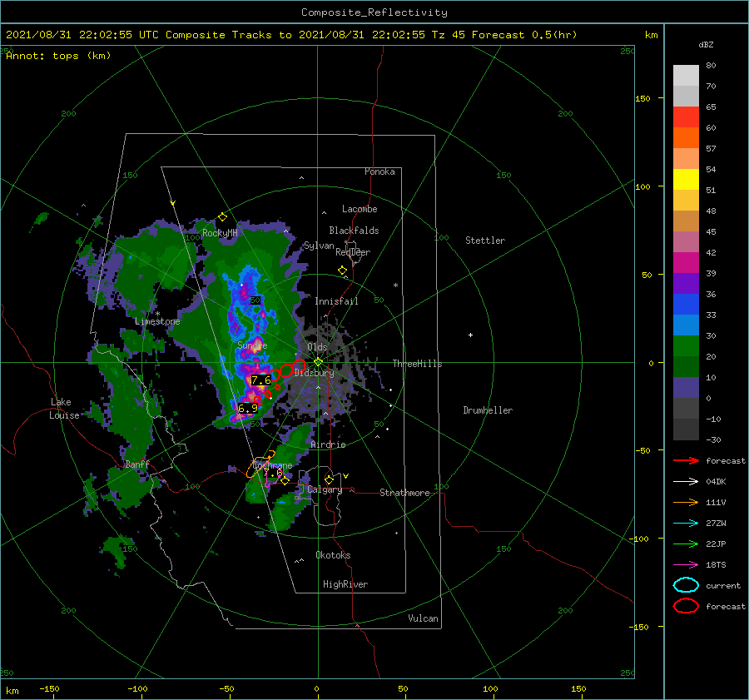Select the bright yellow swatch in the dBZ scale
749x700 pixels.
(x=686, y=179)
